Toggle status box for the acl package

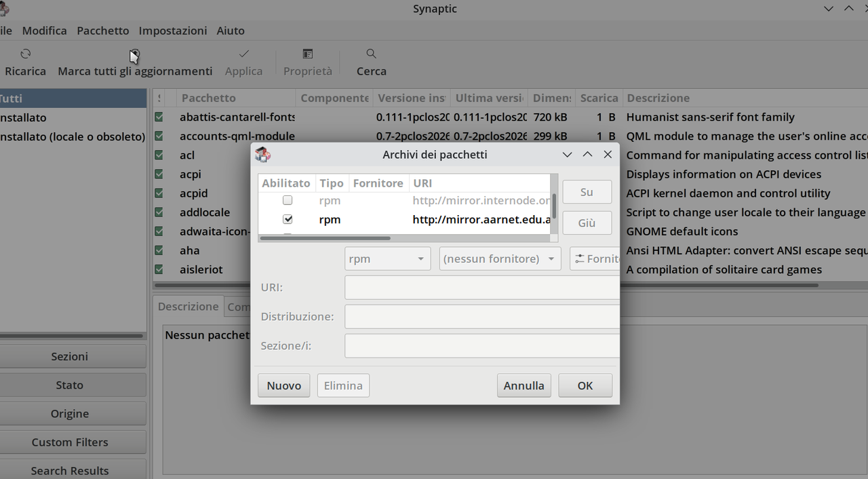pos(159,155)
